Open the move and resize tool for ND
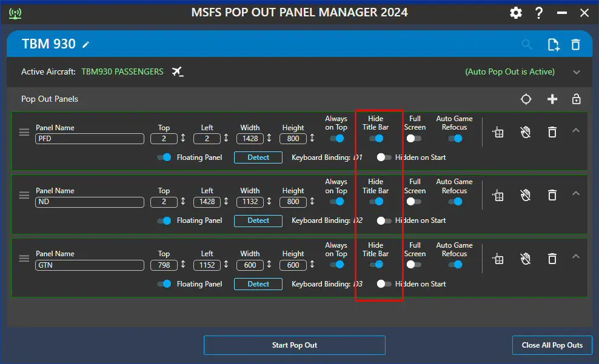 498,196
